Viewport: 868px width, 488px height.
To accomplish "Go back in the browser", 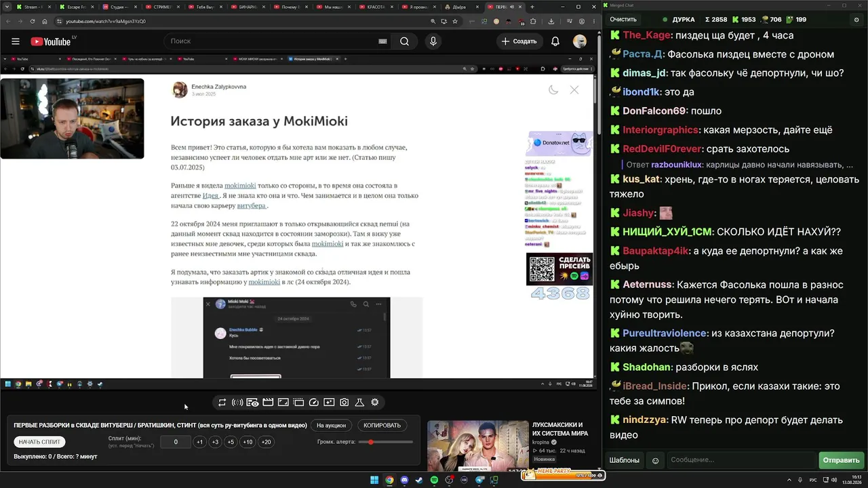I will click(x=7, y=21).
